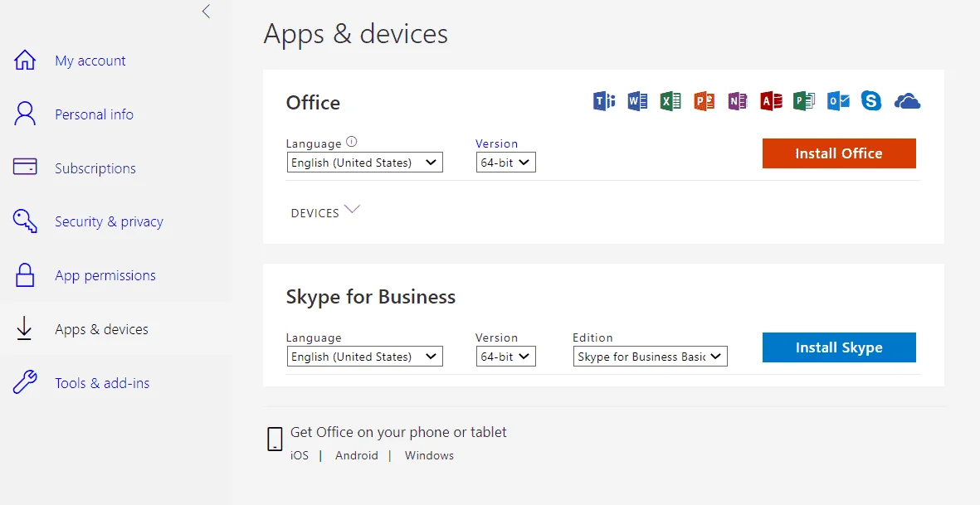Open Security & privacy page
The width and height of the screenshot is (980, 505).
(109, 221)
